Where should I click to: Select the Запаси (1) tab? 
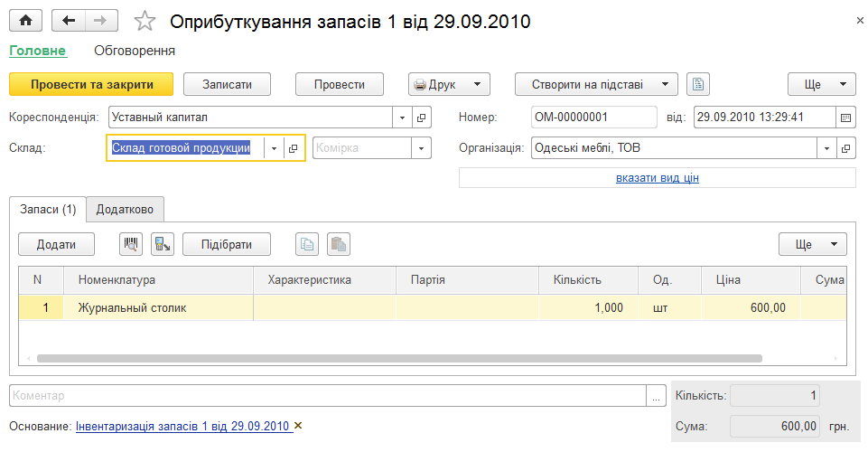pos(48,210)
